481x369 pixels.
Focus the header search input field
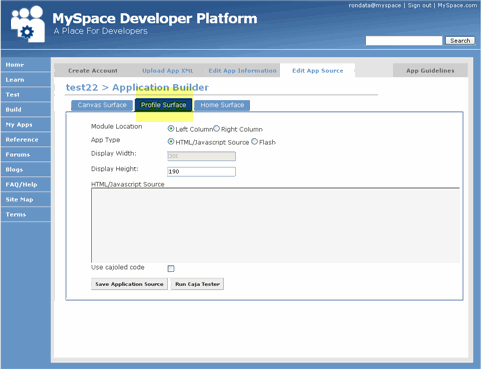pyautogui.click(x=404, y=41)
